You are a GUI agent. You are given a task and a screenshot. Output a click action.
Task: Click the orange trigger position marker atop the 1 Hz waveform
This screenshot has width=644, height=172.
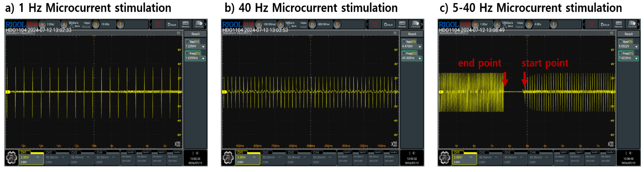(x=94, y=37)
